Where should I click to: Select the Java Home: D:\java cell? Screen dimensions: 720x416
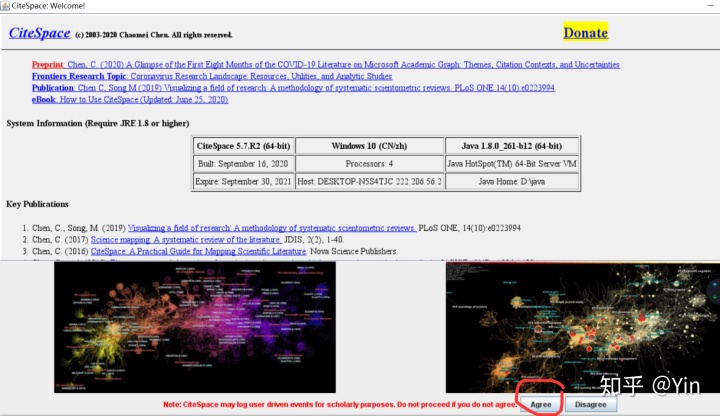point(512,182)
